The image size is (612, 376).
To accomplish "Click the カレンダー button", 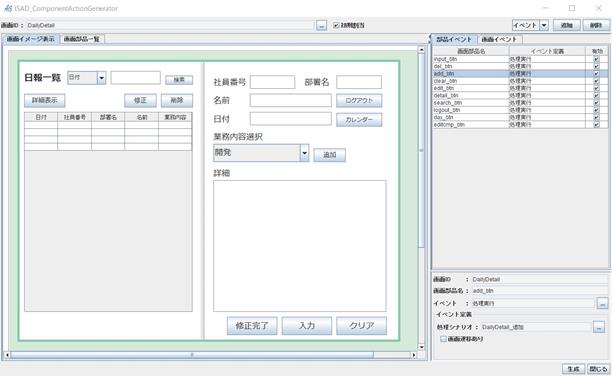I will pos(359,119).
